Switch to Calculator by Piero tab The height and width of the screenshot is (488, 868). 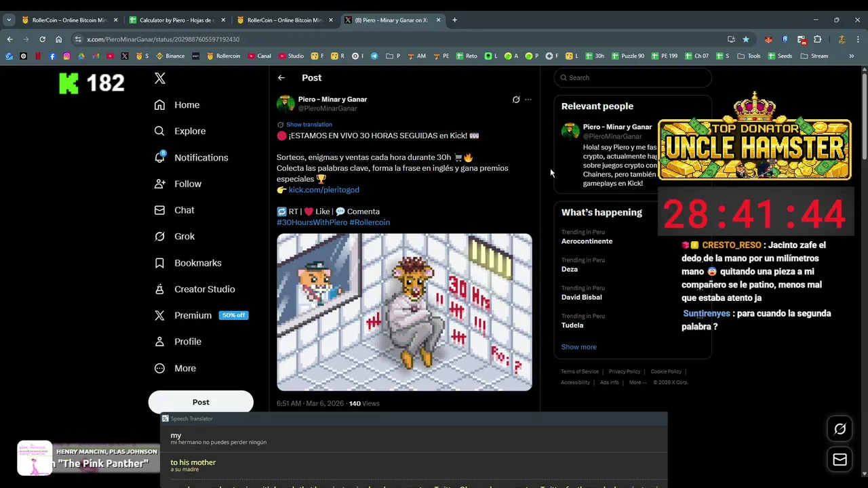coord(178,20)
